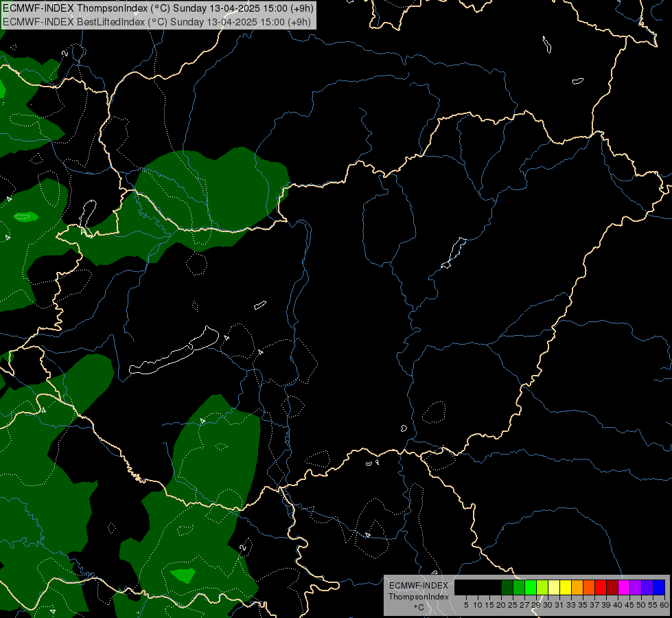
Task: Pick the dark orange 35-37 legend swatch
Action: [x=589, y=587]
